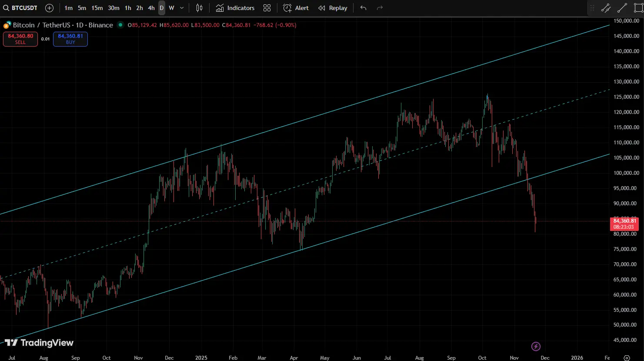This screenshot has width=644, height=361.
Task: Select the parallel channel drawing tool
Action: point(606,8)
